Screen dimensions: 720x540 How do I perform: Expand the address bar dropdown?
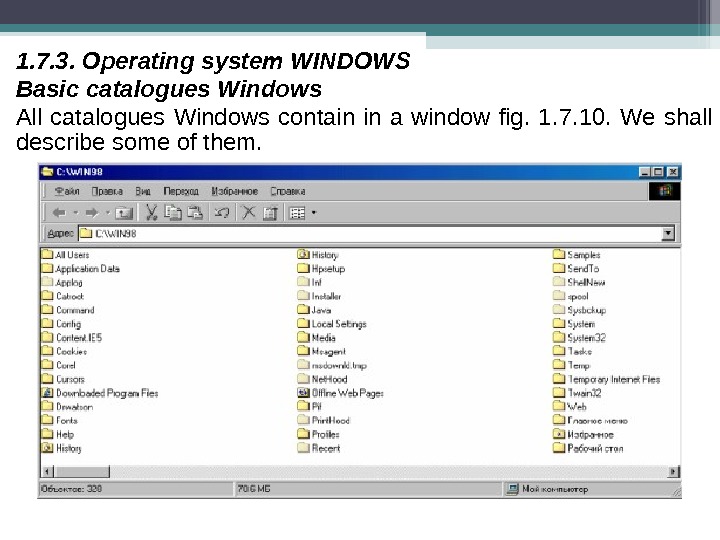pyautogui.click(x=668, y=234)
